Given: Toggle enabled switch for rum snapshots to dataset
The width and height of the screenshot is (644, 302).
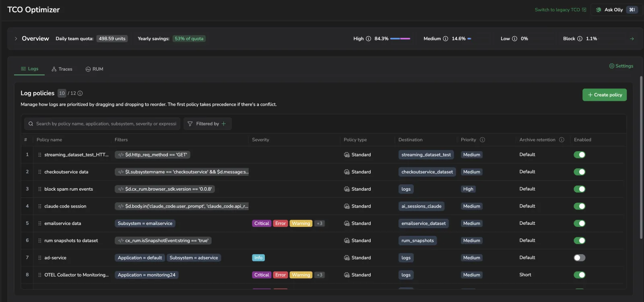Looking at the screenshot, I should (580, 240).
